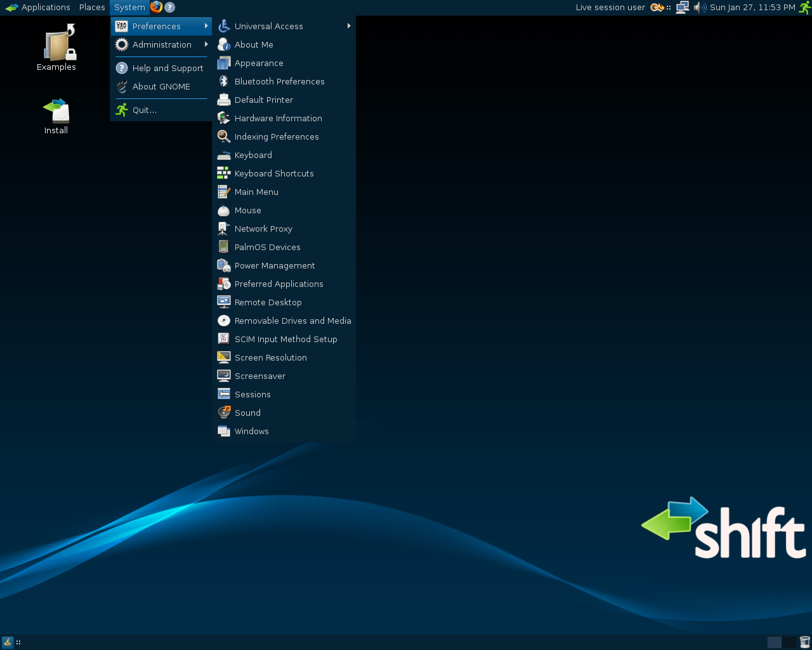Click the Live session user label
Screen dimensions: 812x650
[x=610, y=8]
